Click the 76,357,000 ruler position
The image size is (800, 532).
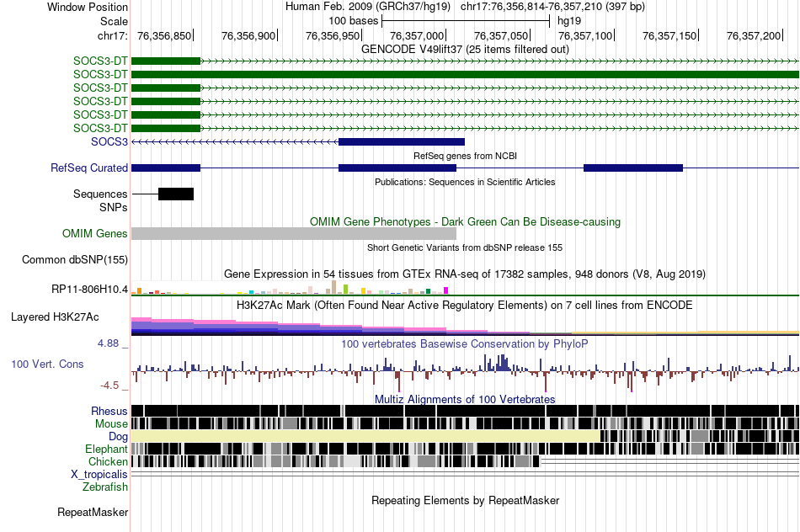[417, 35]
